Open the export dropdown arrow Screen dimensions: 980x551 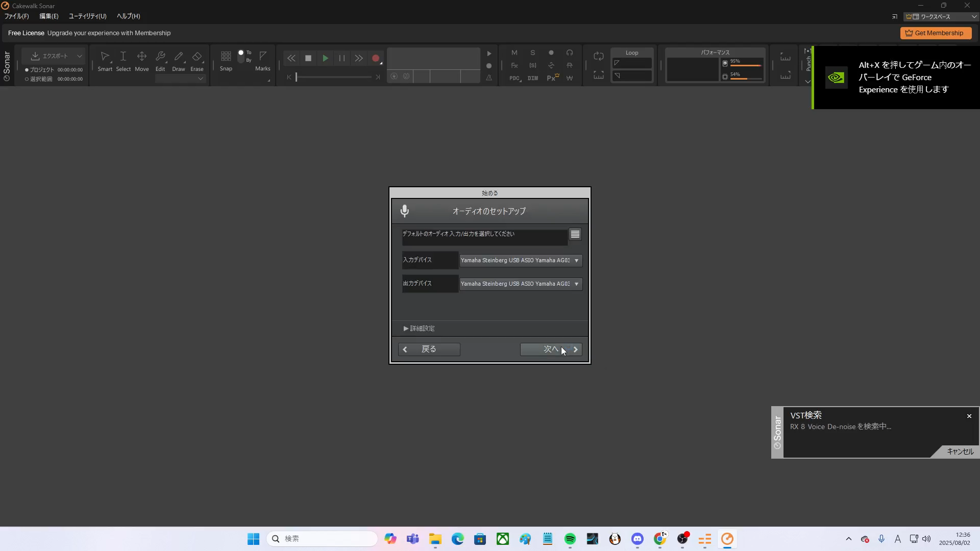click(x=80, y=56)
